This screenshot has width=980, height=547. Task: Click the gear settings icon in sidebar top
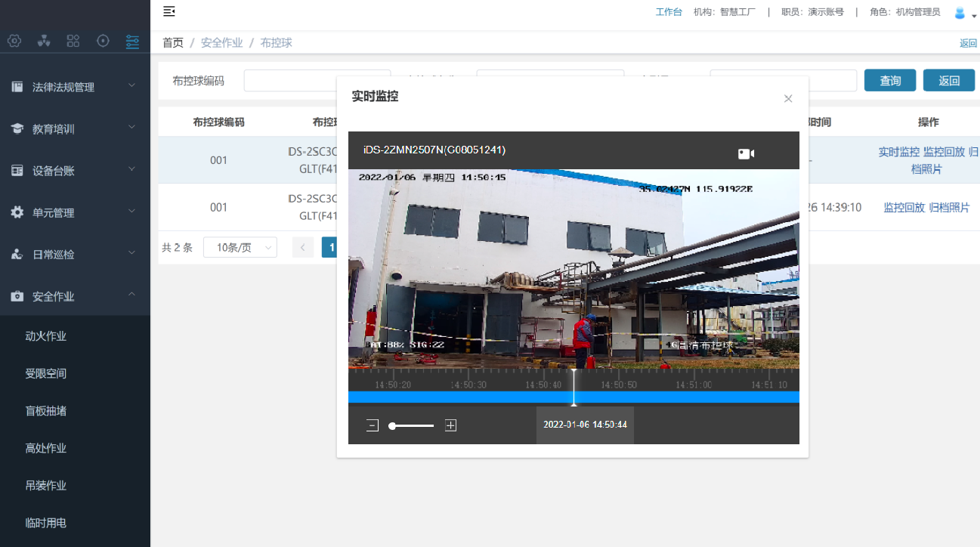click(14, 41)
